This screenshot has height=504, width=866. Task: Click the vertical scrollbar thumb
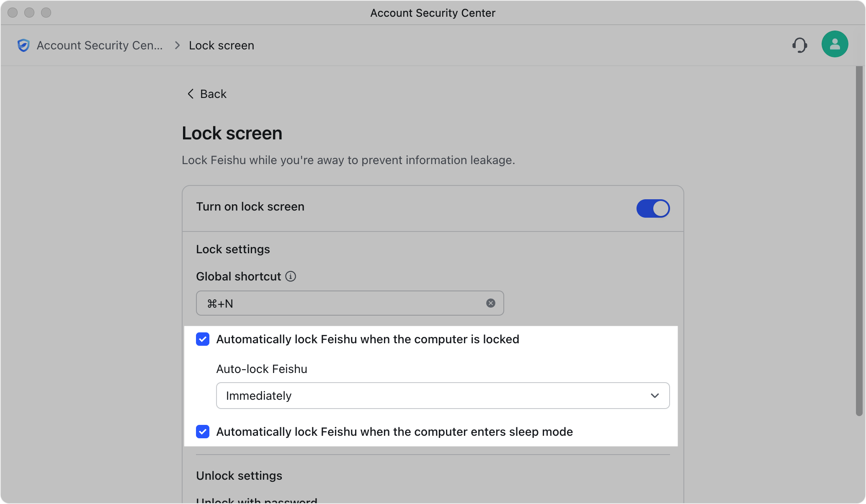(x=859, y=241)
